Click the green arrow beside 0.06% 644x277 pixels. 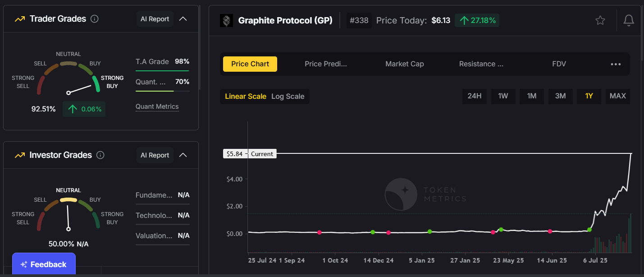[x=72, y=109]
